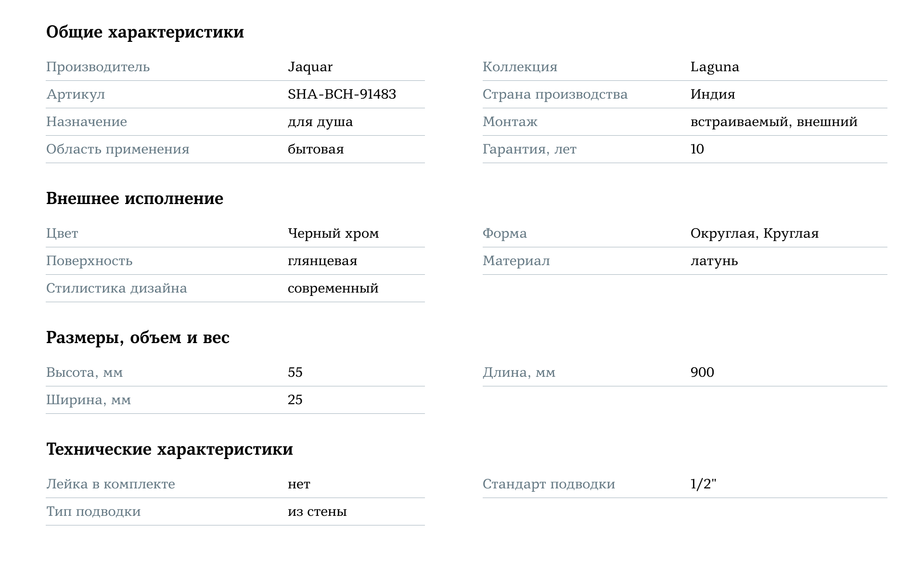Click the Общие характеристики heading
The image size is (924, 563).
[145, 32]
